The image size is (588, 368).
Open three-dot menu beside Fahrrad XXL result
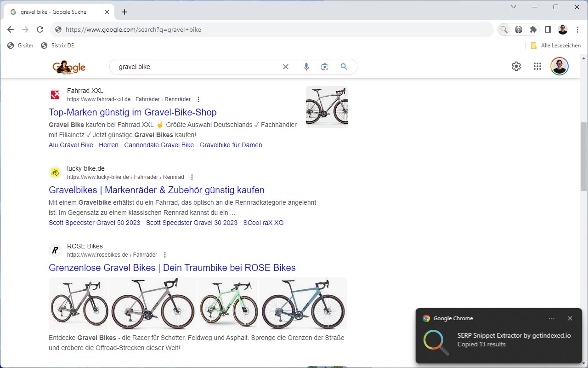[x=198, y=98]
